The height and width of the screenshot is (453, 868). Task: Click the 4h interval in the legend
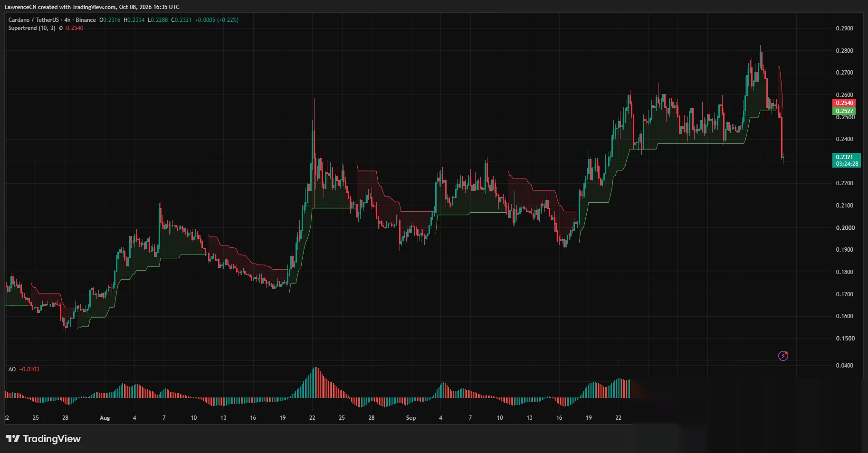coord(67,20)
